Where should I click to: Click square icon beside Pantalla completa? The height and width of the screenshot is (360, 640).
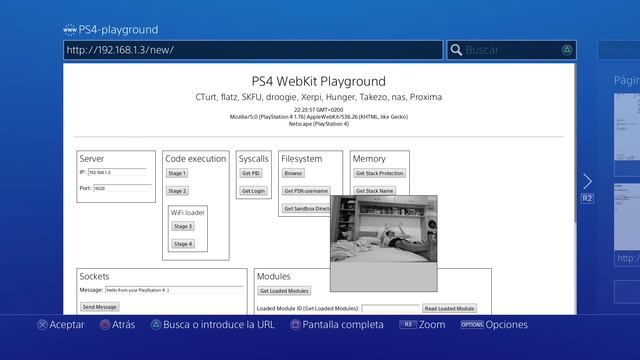tap(295, 325)
